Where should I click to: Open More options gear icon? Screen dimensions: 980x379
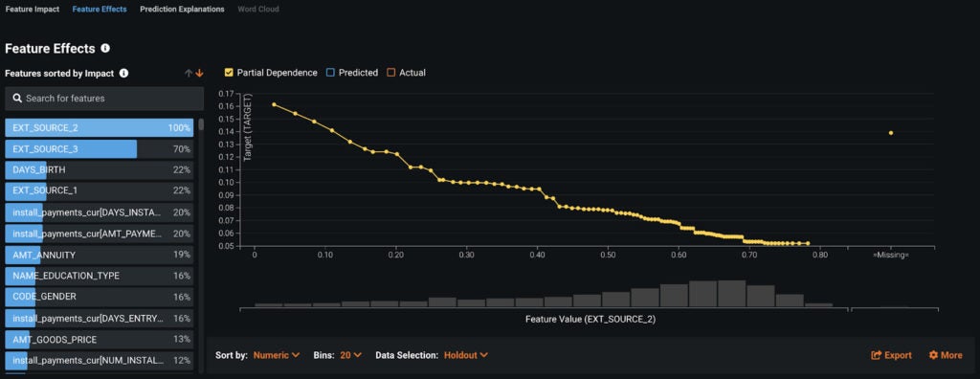(933, 355)
